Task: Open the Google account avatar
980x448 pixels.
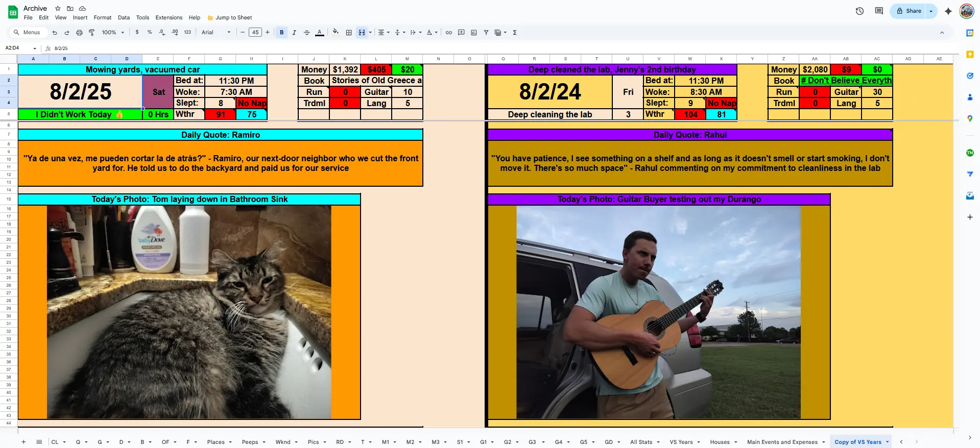Action: point(967,11)
